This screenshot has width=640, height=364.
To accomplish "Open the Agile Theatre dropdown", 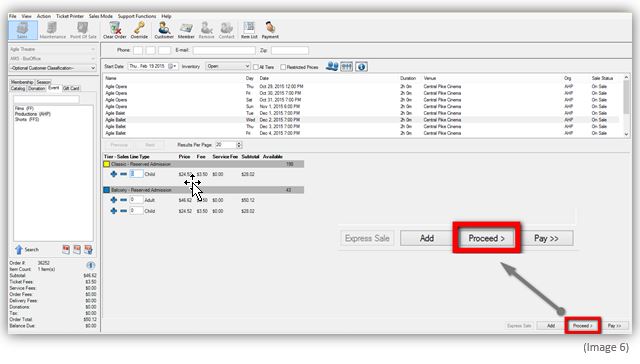I will pyautogui.click(x=53, y=49).
